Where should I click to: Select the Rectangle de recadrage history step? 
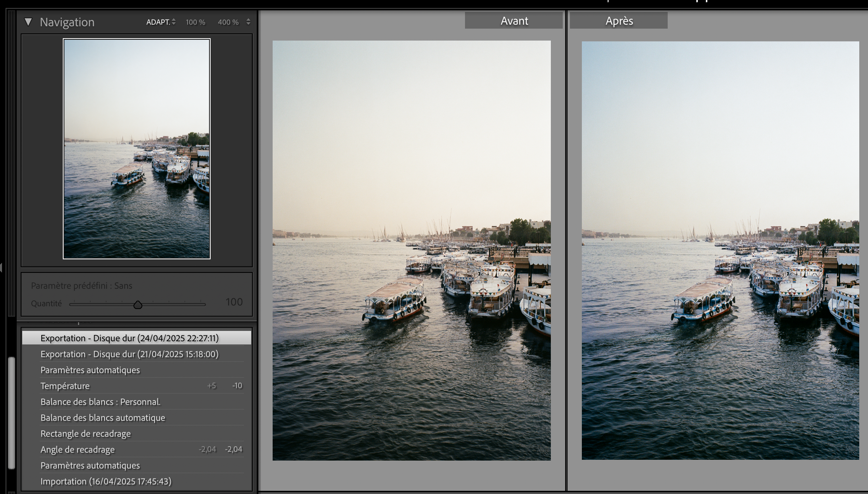(x=85, y=434)
